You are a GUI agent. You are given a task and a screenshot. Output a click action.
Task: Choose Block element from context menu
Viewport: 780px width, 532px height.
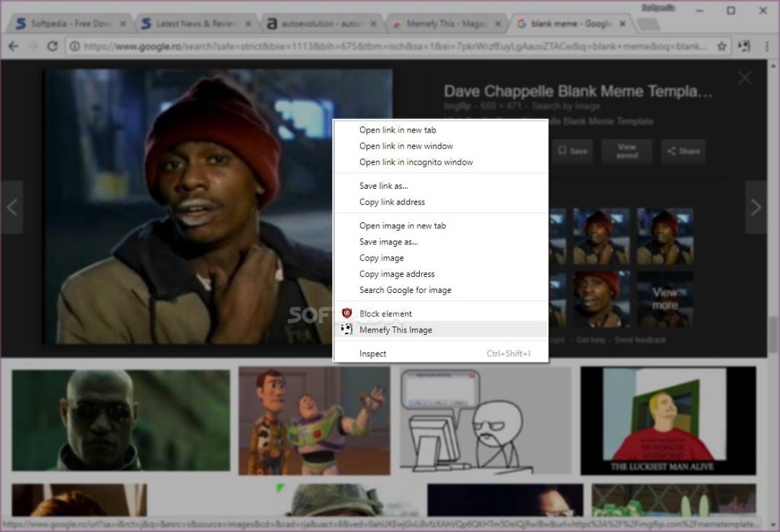point(441,314)
